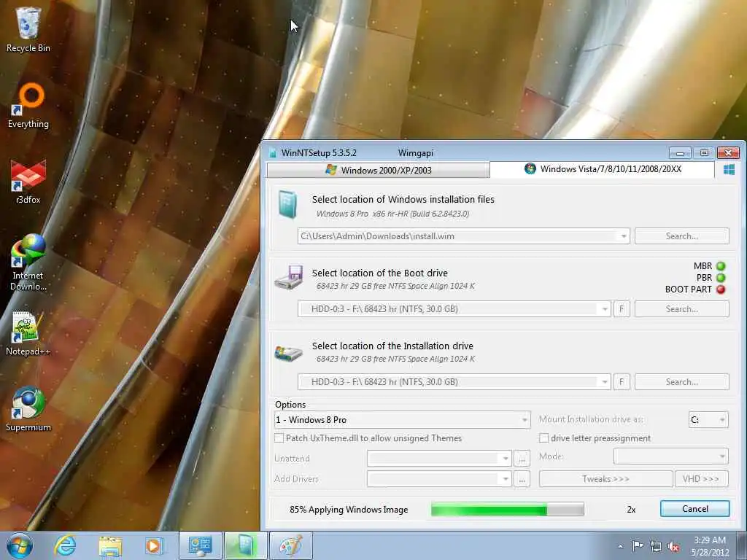The image size is (747, 560).
Task: Open the Tweaks >>> panel
Action: [606, 479]
